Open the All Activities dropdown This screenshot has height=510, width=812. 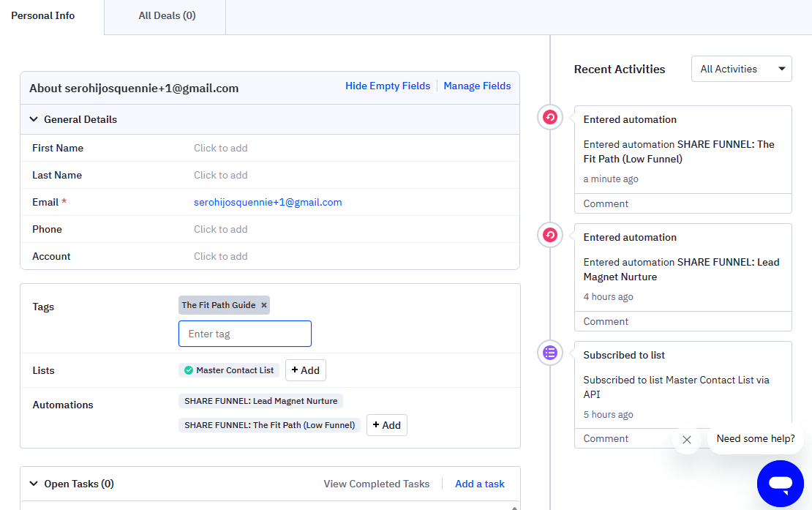tap(741, 69)
